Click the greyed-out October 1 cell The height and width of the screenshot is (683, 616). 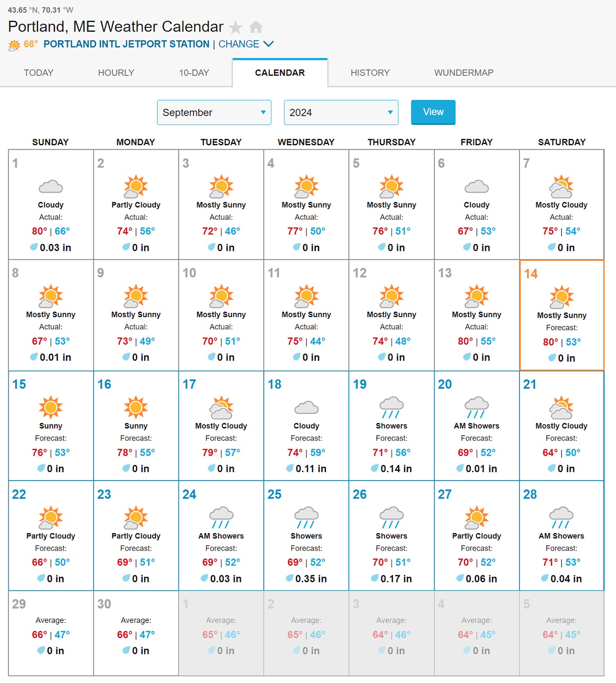[221, 633]
